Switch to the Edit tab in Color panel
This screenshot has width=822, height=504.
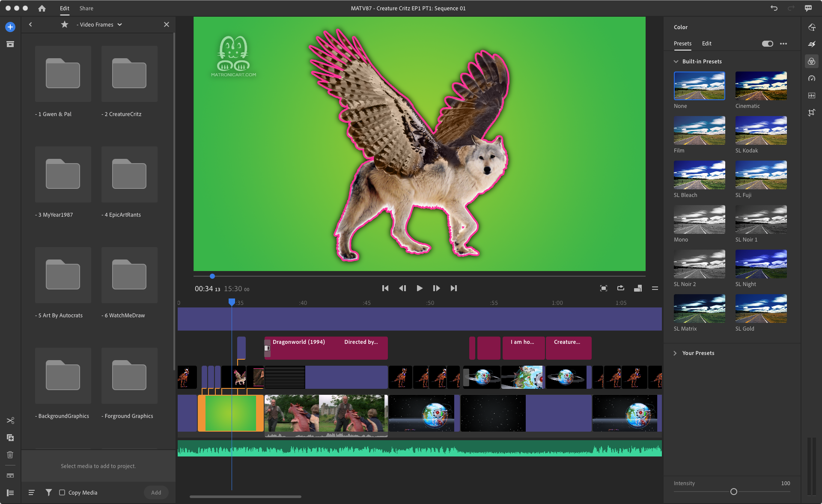(706, 43)
